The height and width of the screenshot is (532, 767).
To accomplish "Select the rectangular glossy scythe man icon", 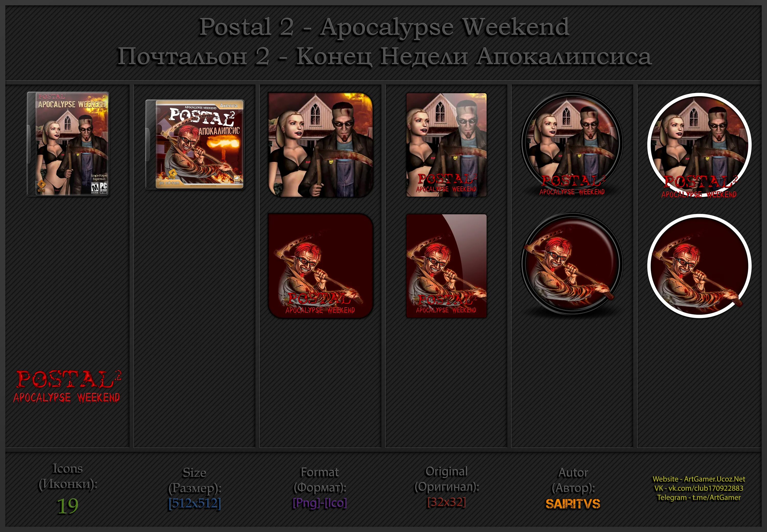I will (x=446, y=266).
